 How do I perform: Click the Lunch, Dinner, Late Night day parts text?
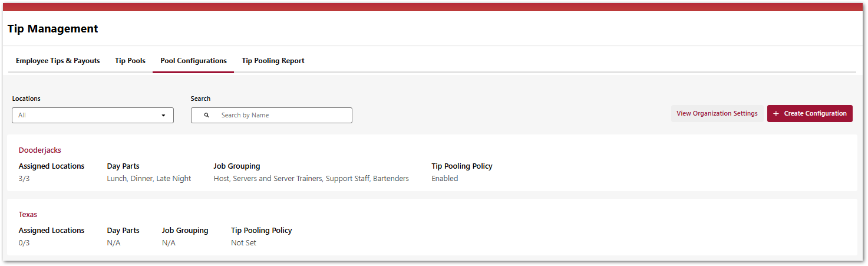pos(149,179)
